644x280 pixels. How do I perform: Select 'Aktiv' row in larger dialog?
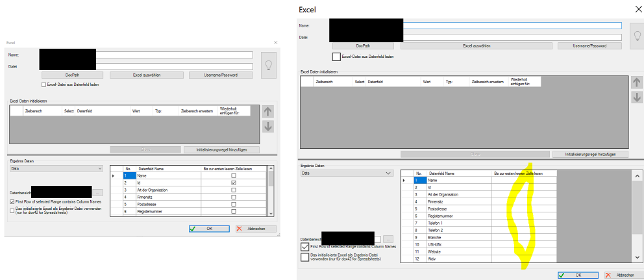479,259
